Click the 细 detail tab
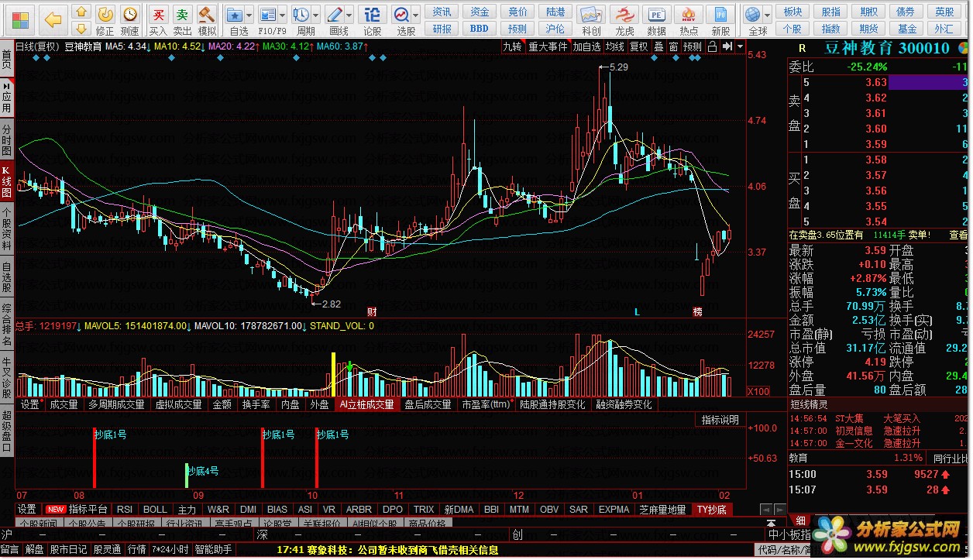The image size is (973, 560). [x=799, y=520]
